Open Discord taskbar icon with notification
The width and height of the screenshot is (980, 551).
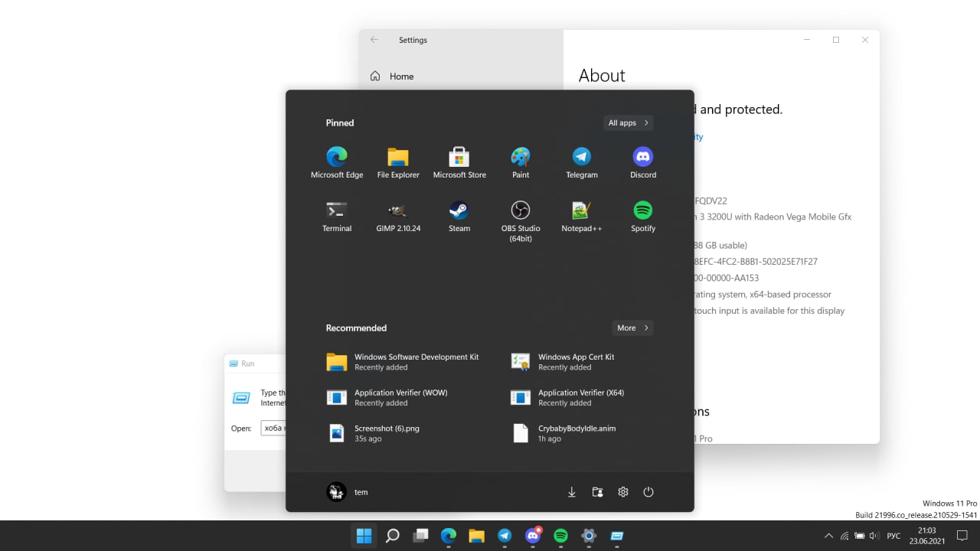(533, 536)
